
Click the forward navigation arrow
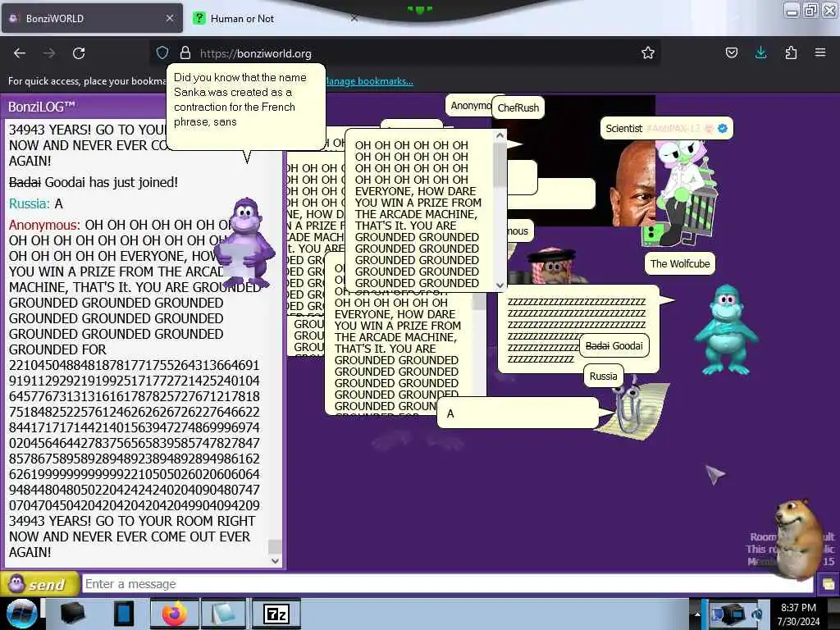[x=49, y=53]
